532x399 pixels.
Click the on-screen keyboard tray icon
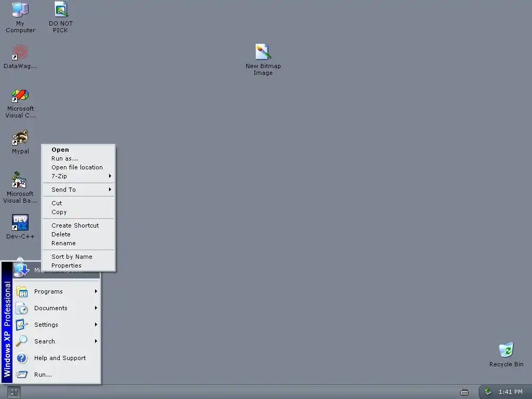click(464, 392)
